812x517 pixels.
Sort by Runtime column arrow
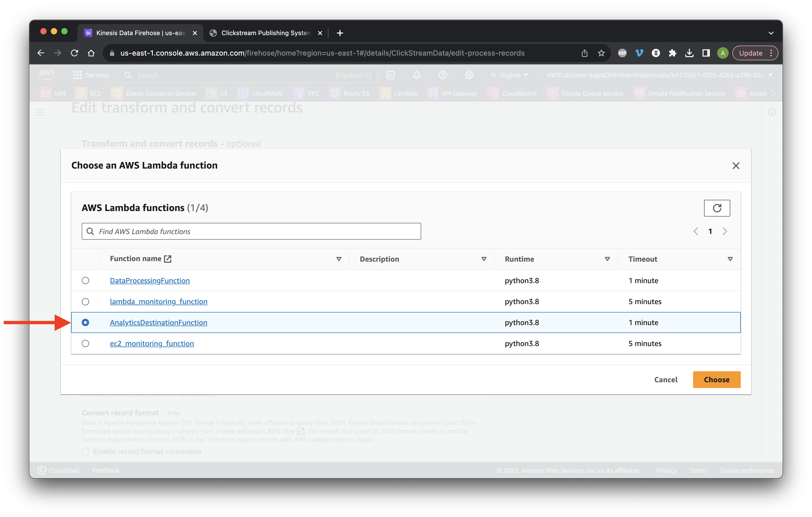[x=607, y=259]
